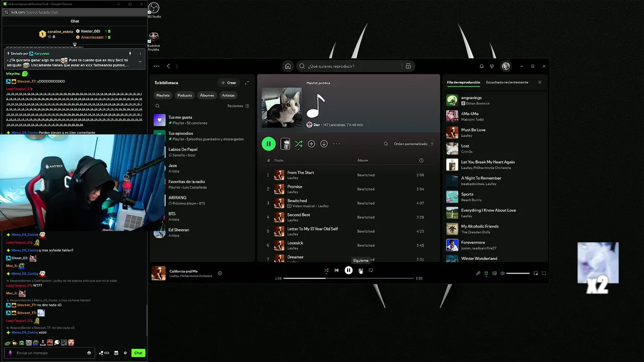
Task: Expand Tu biblioteca to full view
Action: (247, 82)
